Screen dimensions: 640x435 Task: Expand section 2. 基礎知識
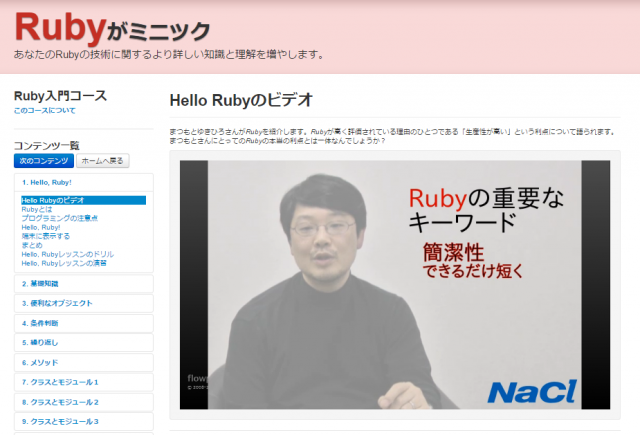click(x=84, y=284)
